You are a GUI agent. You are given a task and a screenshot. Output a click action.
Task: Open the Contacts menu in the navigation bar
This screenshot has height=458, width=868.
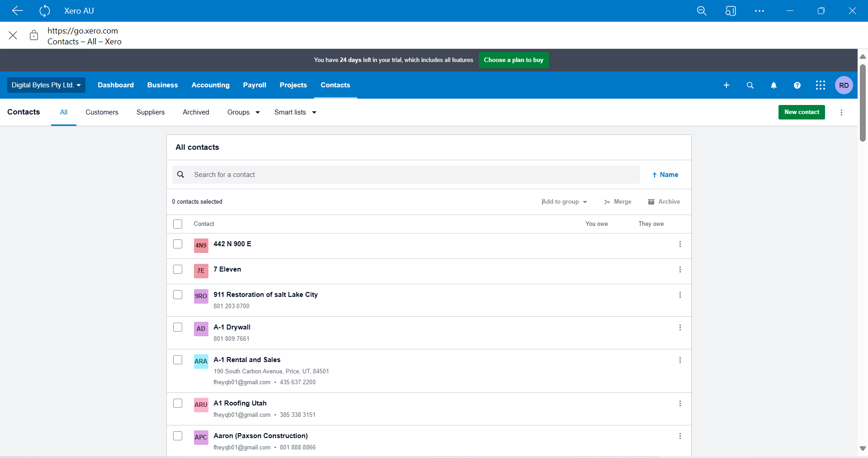coord(335,85)
